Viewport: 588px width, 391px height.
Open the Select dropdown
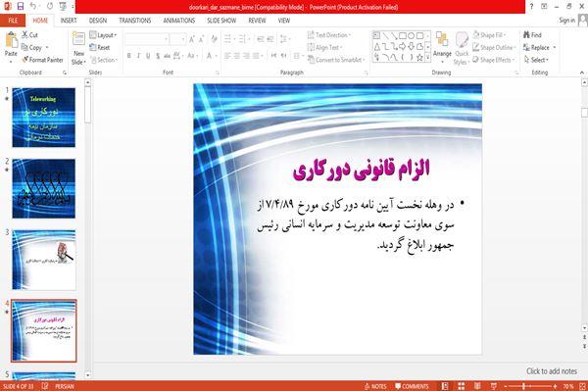pos(536,60)
